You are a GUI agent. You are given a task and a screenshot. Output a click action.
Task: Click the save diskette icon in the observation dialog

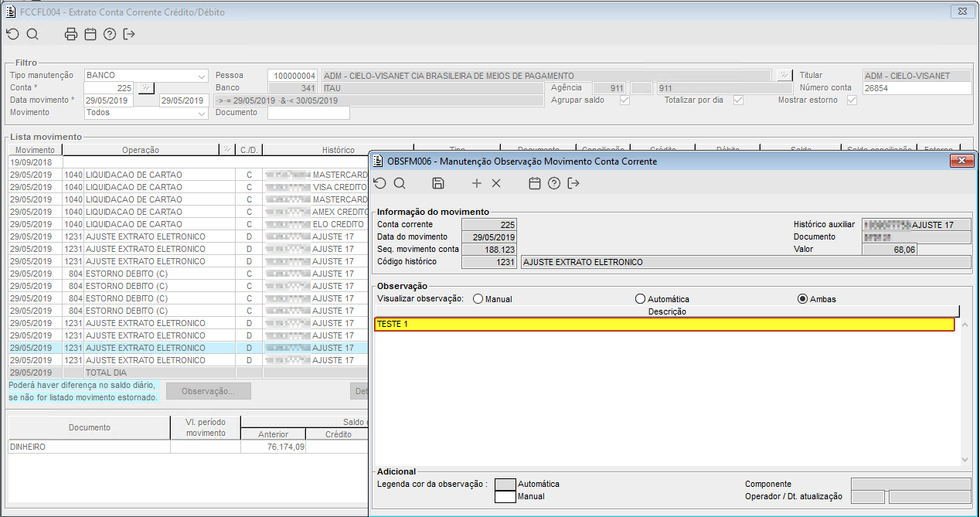[438, 183]
